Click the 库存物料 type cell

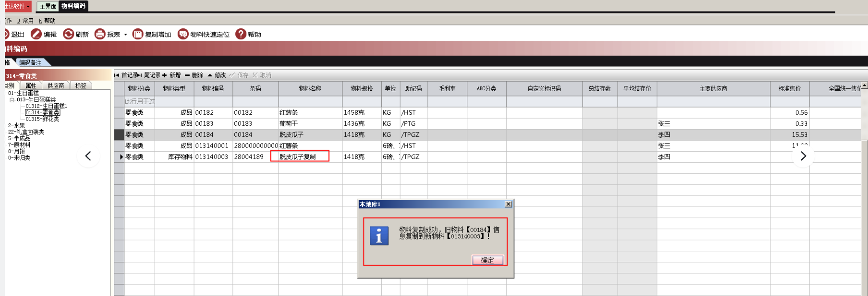click(174, 157)
